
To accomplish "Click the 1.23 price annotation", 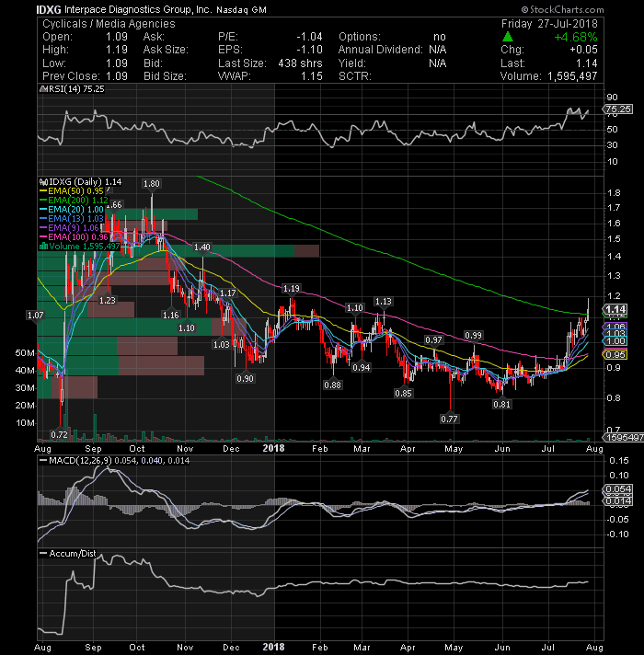I will tap(108, 300).
